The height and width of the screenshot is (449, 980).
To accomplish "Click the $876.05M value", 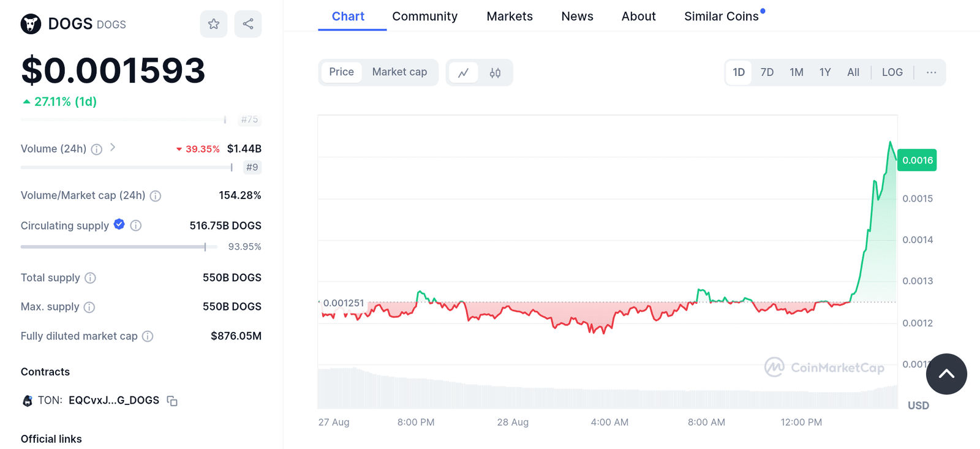I will coord(236,336).
